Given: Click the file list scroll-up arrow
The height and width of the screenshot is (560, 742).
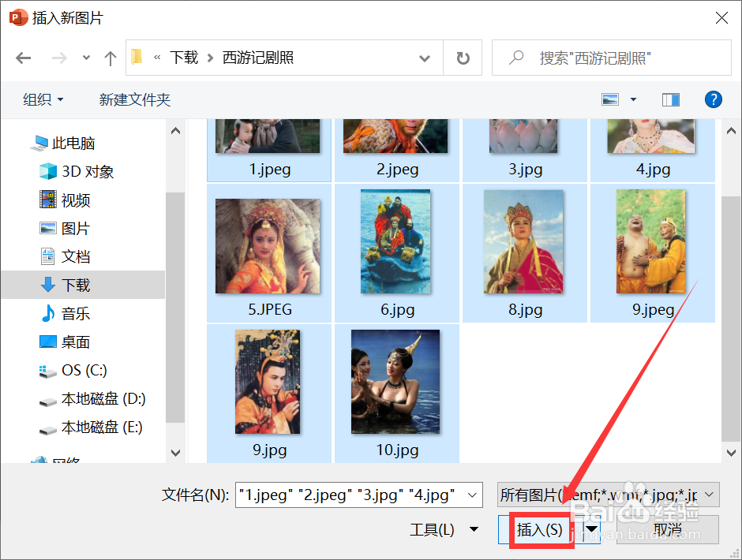Looking at the screenshot, I should point(731,131).
